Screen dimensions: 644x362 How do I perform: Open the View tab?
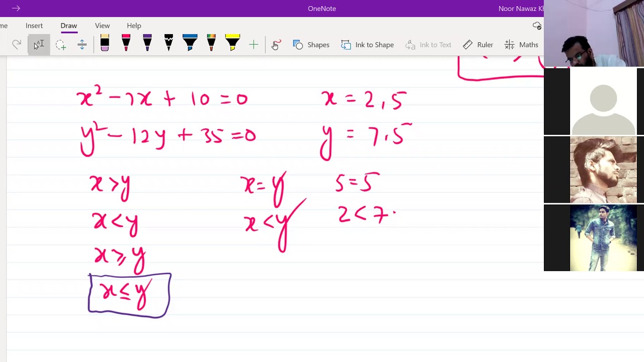[x=102, y=26]
